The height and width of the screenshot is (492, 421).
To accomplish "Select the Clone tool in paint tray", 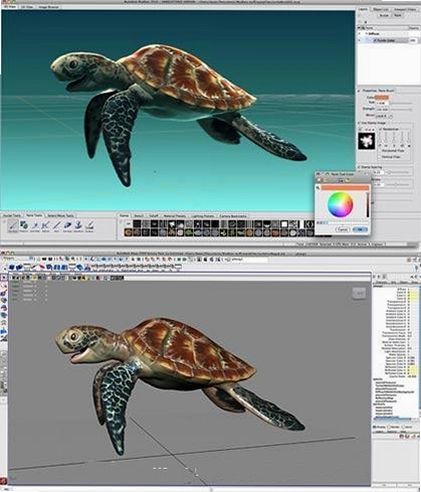I will (x=78, y=225).
